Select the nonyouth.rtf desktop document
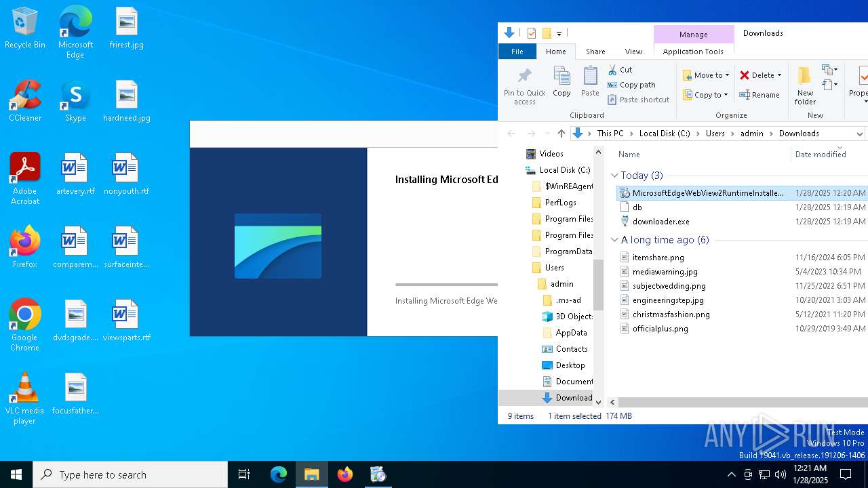The width and height of the screenshot is (868, 488). [x=126, y=175]
